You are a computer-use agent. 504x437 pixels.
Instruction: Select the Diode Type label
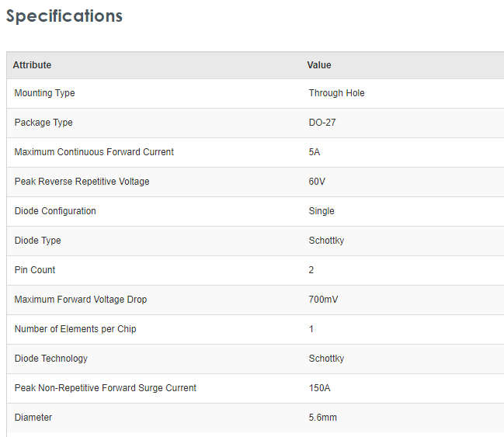click(x=37, y=241)
